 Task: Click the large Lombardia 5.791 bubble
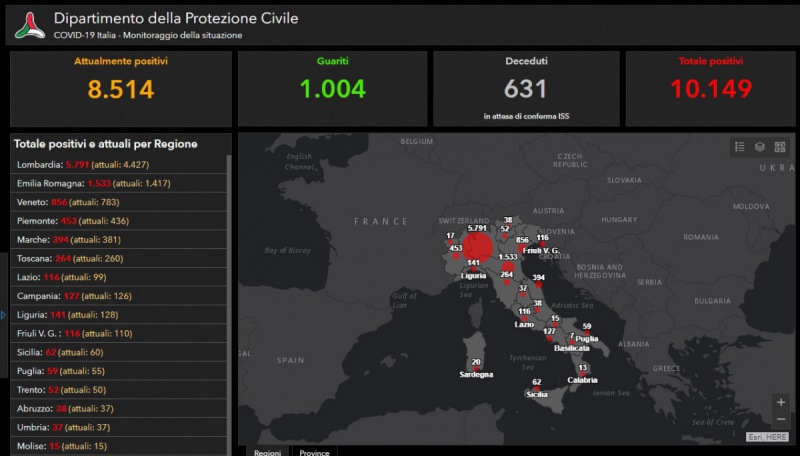(477, 247)
